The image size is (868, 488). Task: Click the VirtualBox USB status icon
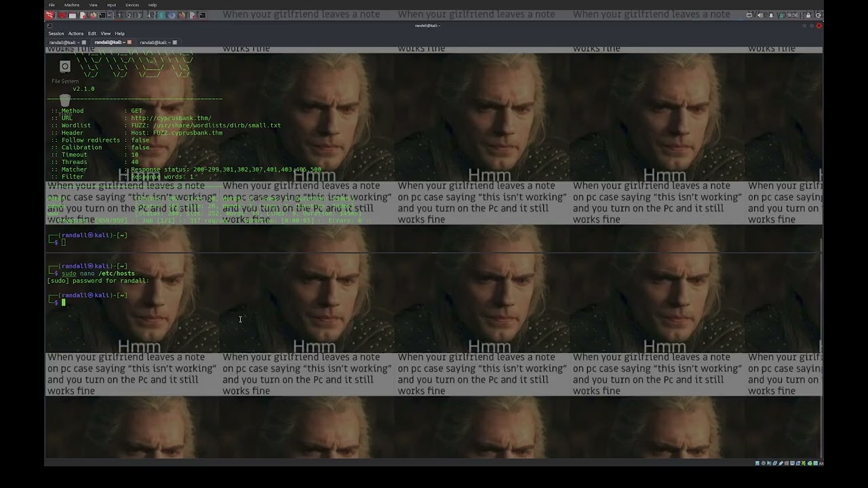point(781,464)
